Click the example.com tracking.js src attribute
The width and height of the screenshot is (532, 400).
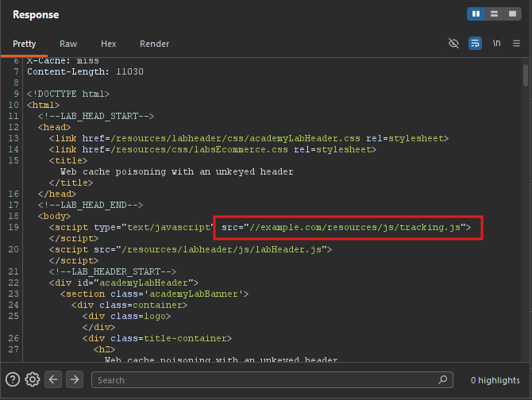[x=346, y=227]
